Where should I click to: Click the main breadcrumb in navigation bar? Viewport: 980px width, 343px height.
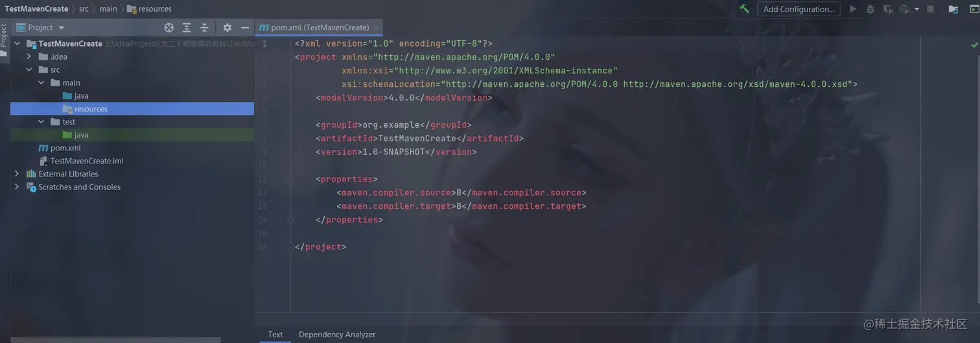108,9
